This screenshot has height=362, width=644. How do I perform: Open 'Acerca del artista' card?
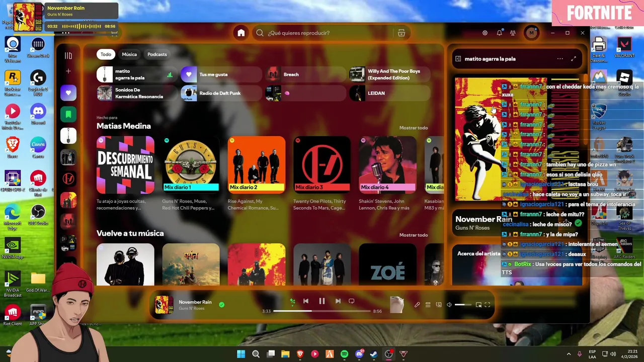pyautogui.click(x=517, y=265)
